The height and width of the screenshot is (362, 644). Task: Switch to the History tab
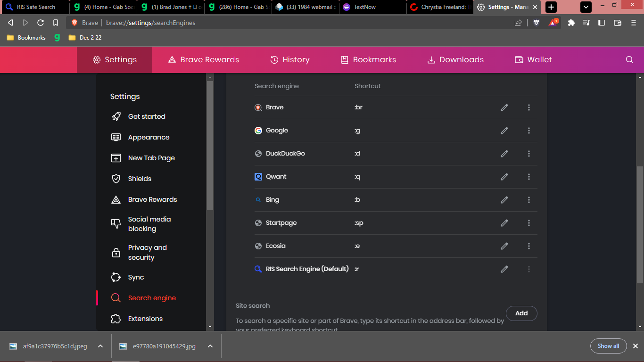pos(289,60)
